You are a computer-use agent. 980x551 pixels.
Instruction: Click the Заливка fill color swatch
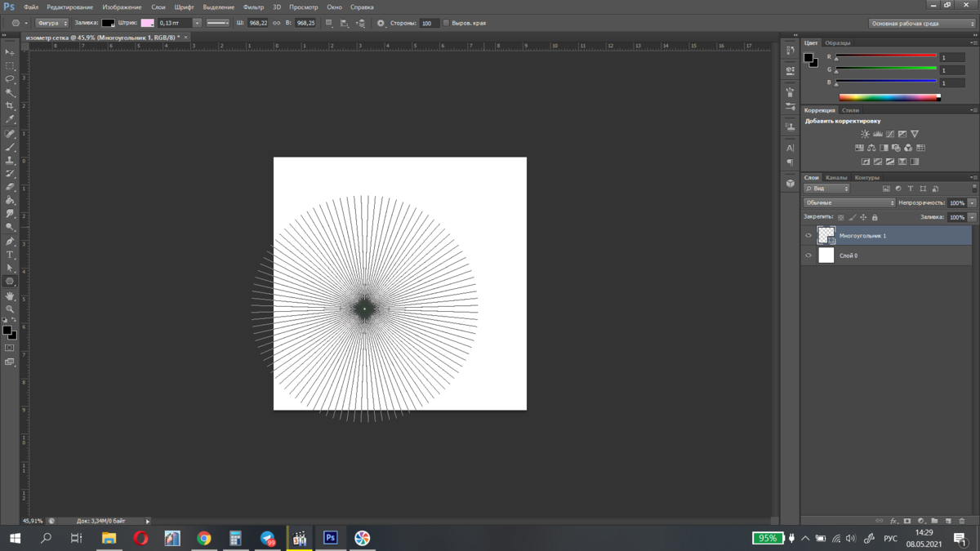108,23
